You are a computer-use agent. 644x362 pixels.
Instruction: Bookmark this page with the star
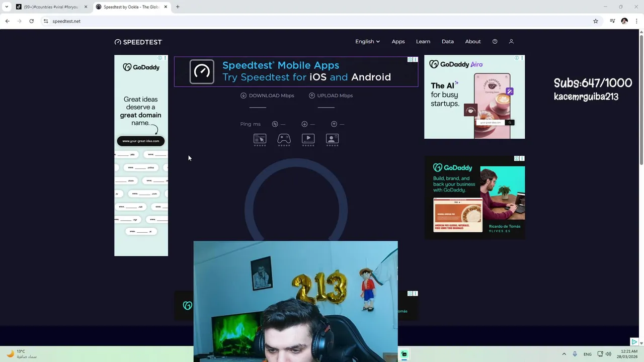click(596, 21)
